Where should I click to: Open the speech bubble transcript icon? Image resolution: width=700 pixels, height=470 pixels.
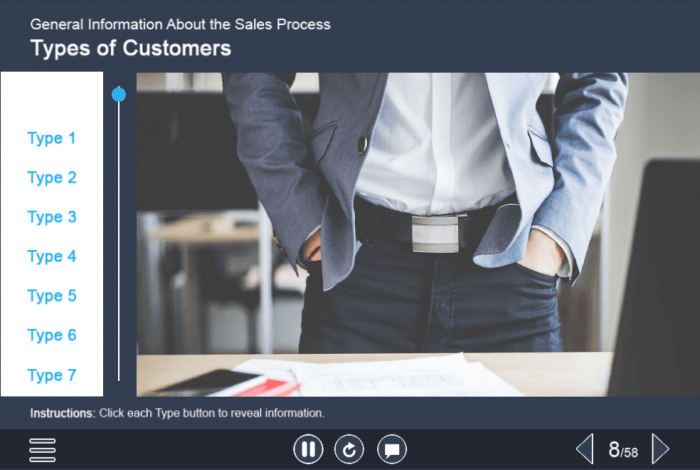[x=392, y=449]
